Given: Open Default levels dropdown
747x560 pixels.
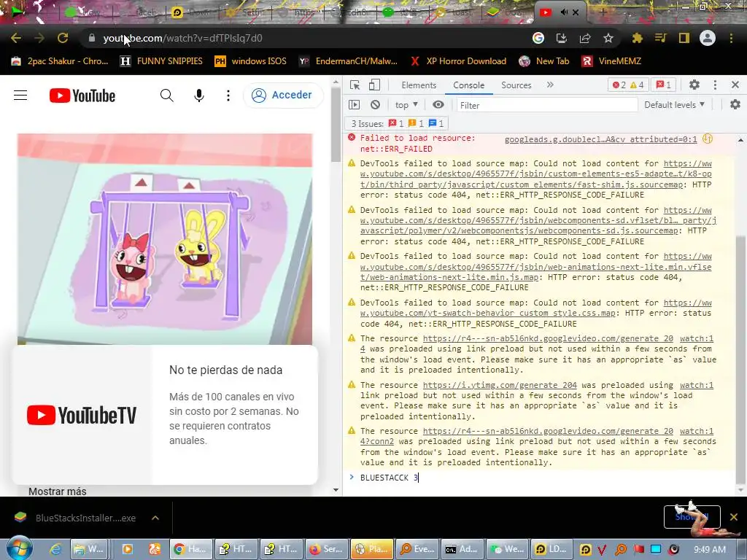Looking at the screenshot, I should [674, 105].
